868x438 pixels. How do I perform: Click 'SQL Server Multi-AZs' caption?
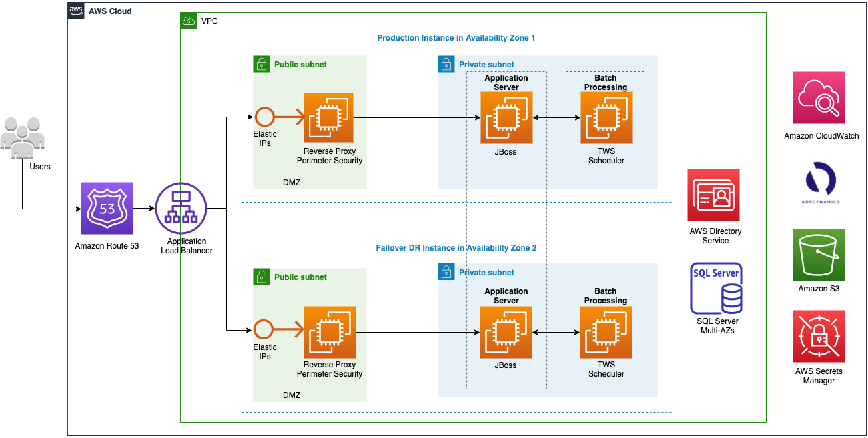717,325
